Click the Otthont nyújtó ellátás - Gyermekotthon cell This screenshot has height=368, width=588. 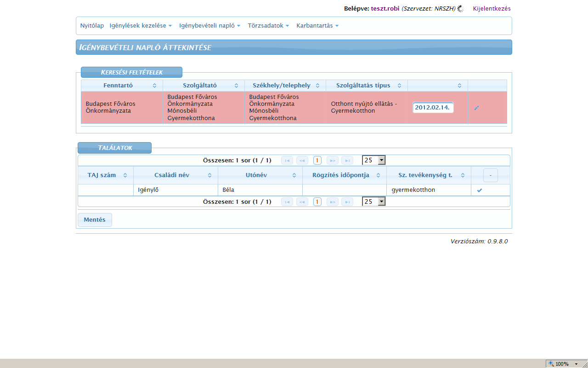pyautogui.click(x=367, y=108)
